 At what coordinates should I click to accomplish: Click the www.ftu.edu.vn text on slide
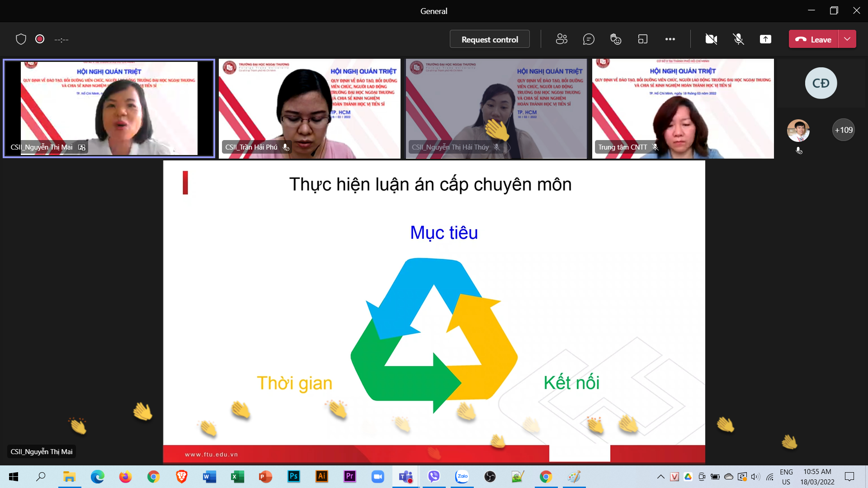coord(211,455)
